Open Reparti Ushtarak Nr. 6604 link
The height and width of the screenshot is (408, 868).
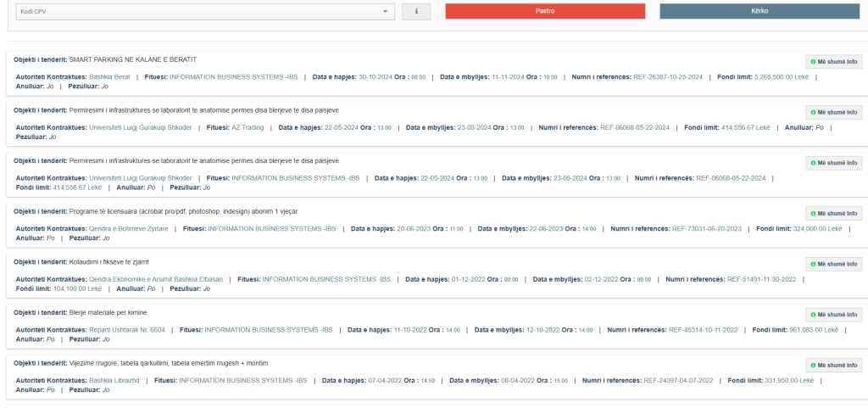(x=126, y=330)
